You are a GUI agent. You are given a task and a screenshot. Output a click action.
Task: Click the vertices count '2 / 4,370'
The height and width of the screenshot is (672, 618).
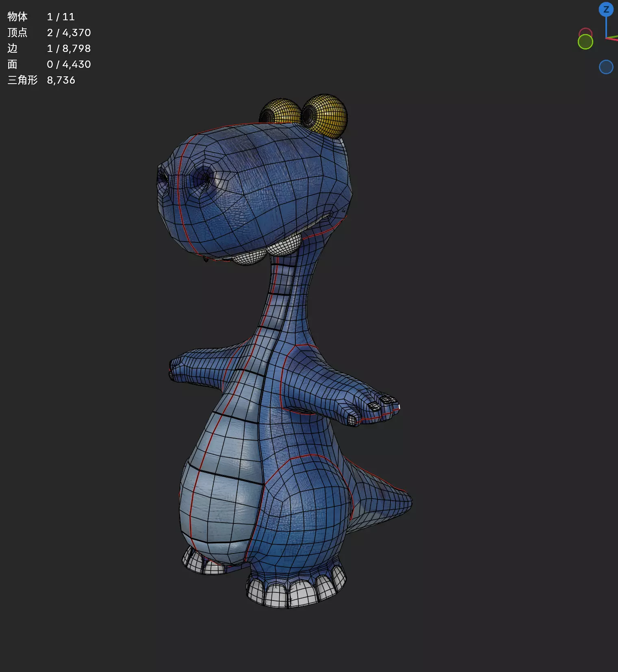pyautogui.click(x=69, y=32)
